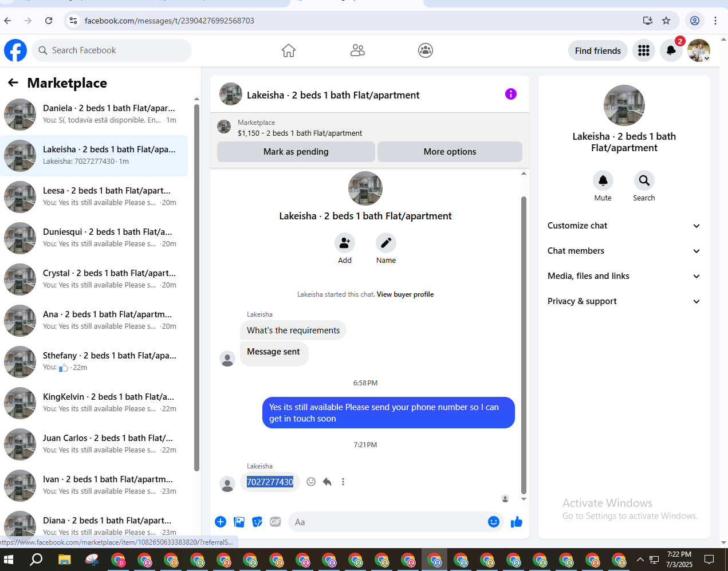Click the blue 'Yes its still available' message
728x571 pixels.
[388, 413]
